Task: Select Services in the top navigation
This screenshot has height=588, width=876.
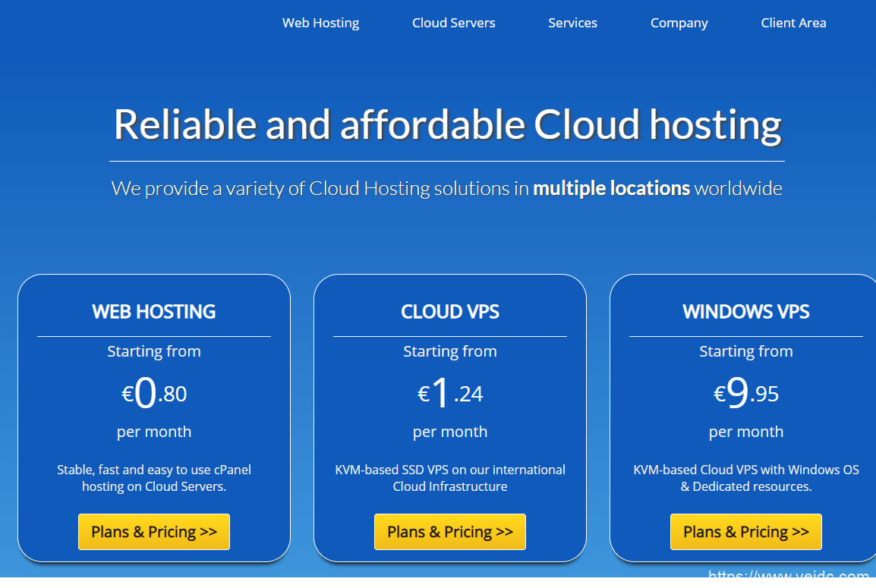Action: pyautogui.click(x=572, y=23)
